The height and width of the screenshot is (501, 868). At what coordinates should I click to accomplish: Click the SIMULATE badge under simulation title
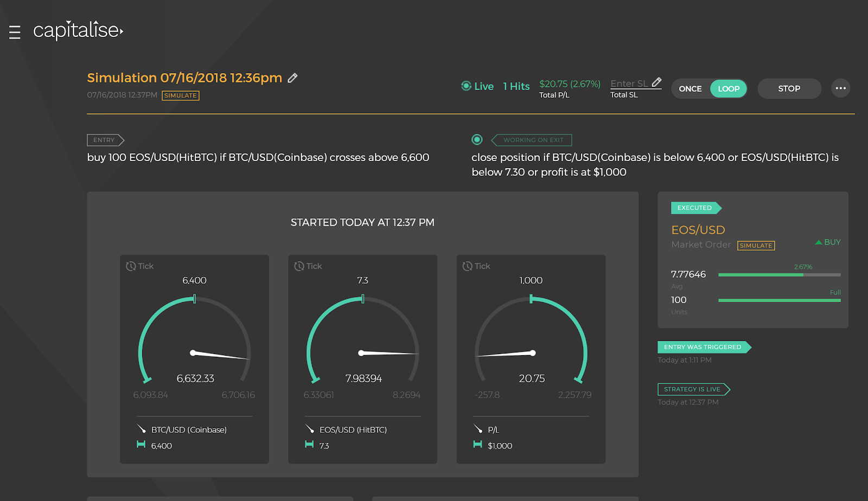point(181,95)
